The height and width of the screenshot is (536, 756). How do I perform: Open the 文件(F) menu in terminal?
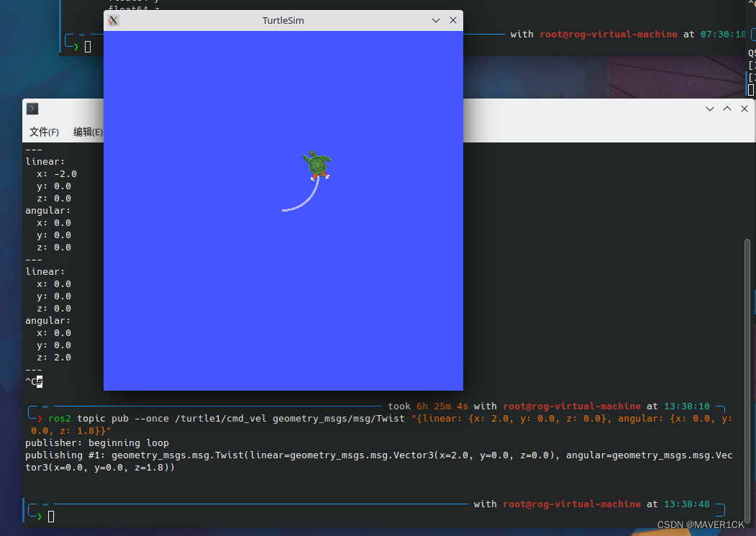click(45, 132)
